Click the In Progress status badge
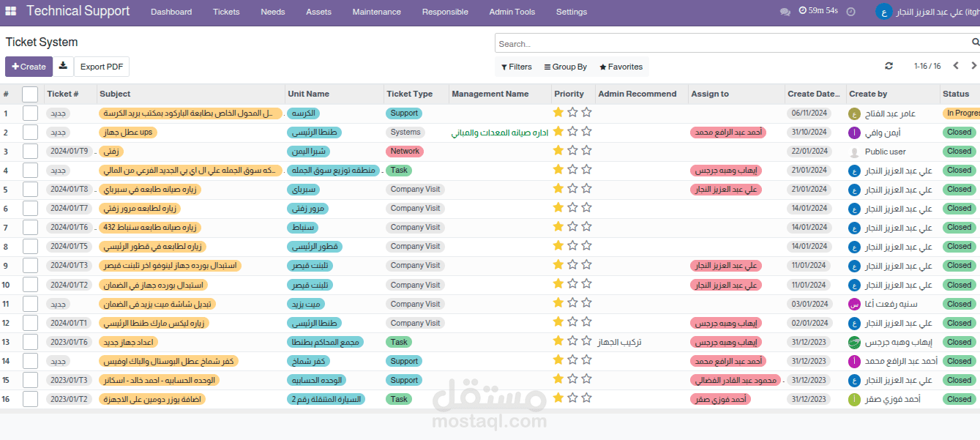The image size is (980, 440). (x=961, y=113)
